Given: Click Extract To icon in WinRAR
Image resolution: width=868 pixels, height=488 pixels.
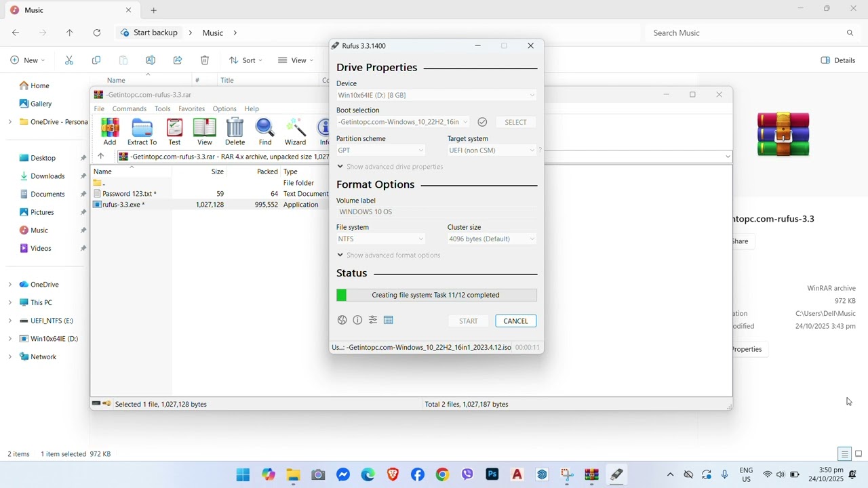Looking at the screenshot, I should click(x=142, y=131).
